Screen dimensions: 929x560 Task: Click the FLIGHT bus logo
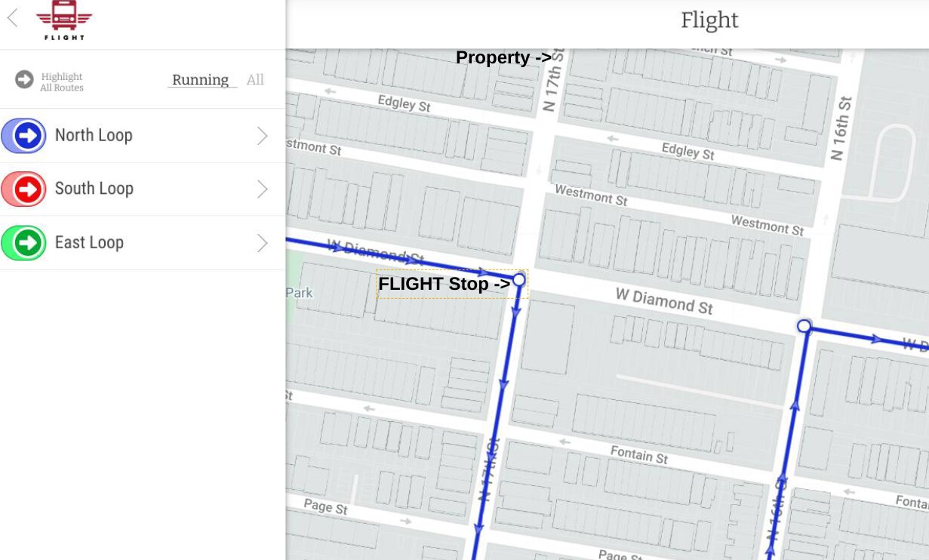pos(64,19)
